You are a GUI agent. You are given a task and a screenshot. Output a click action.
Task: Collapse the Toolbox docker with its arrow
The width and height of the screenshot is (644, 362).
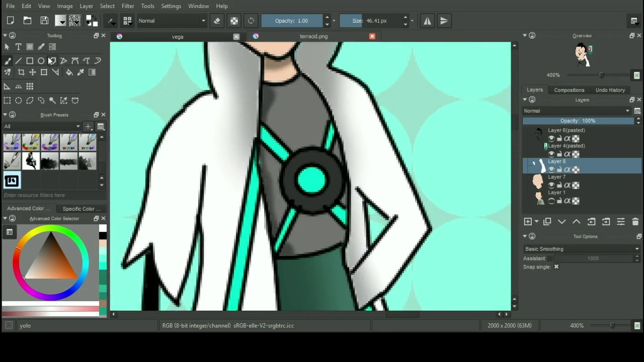point(5,36)
